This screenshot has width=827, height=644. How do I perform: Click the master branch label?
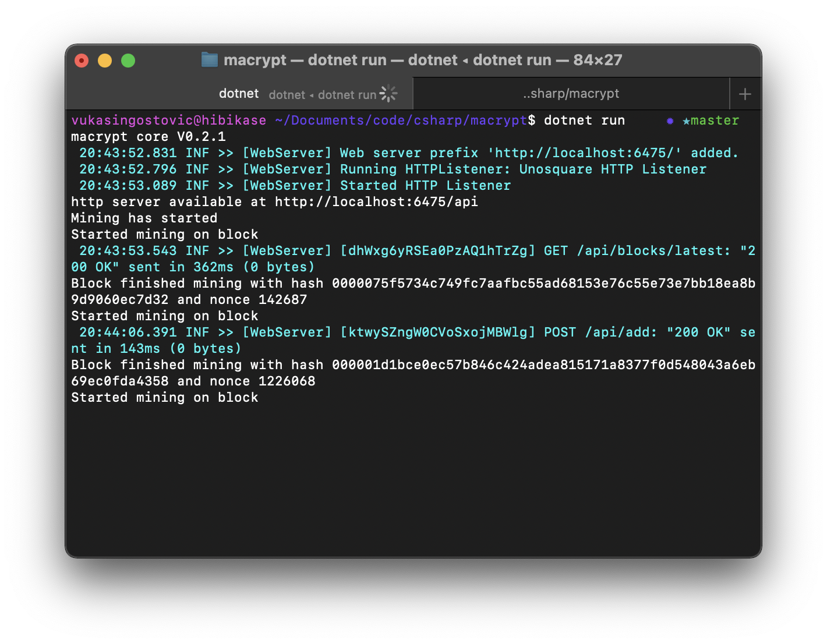click(x=715, y=121)
